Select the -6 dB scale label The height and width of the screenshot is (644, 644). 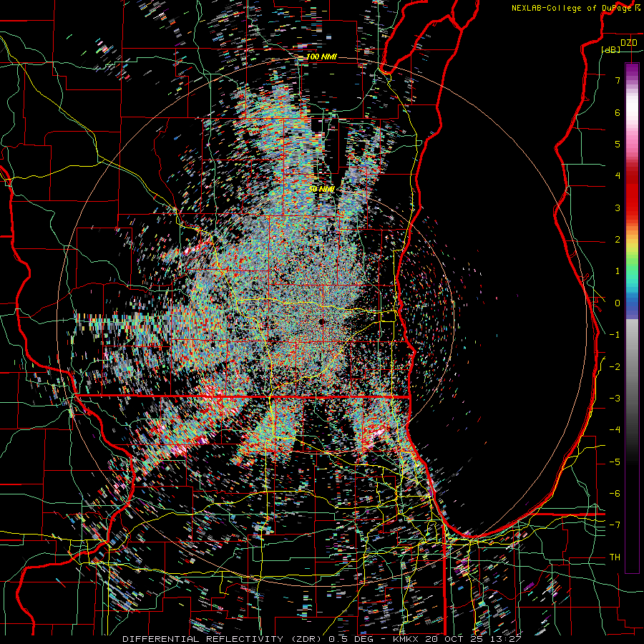(x=615, y=494)
